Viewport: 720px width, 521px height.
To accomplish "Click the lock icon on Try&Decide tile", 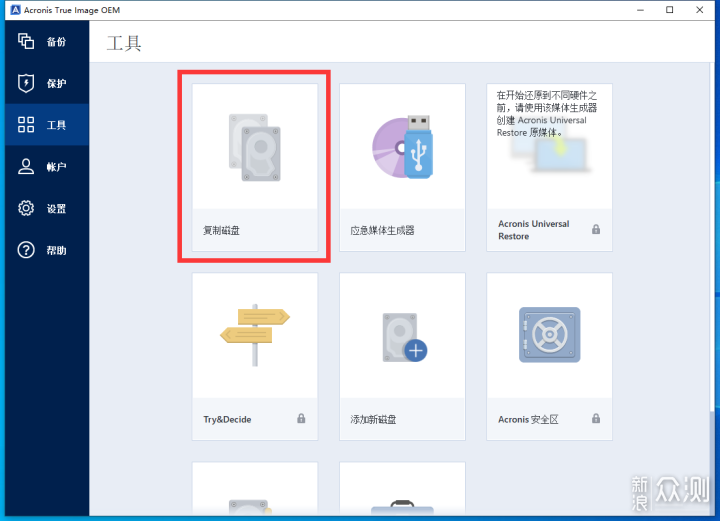I will [301, 418].
